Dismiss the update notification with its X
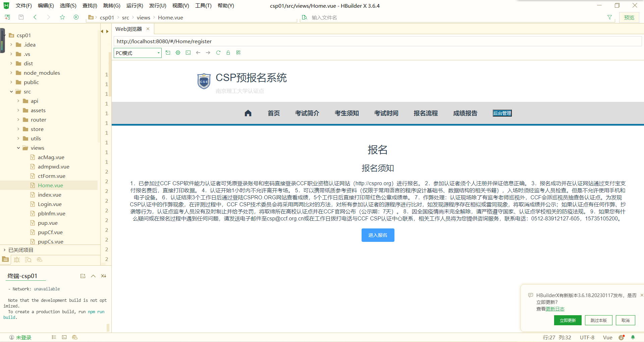The image size is (644, 342). pyautogui.click(x=642, y=295)
